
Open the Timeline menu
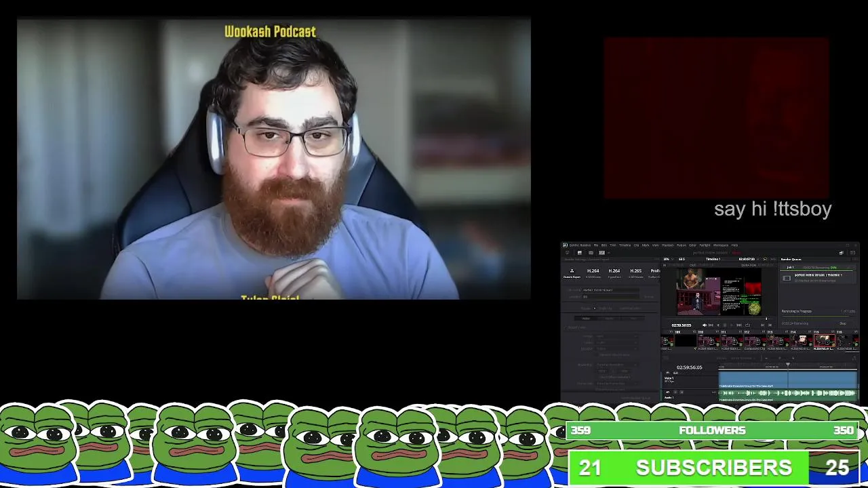625,245
